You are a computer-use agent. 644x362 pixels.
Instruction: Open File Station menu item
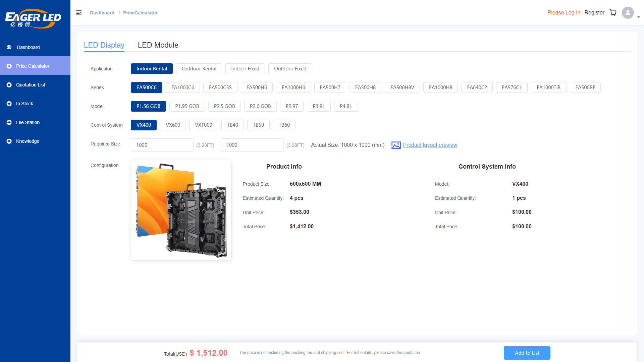(35, 122)
